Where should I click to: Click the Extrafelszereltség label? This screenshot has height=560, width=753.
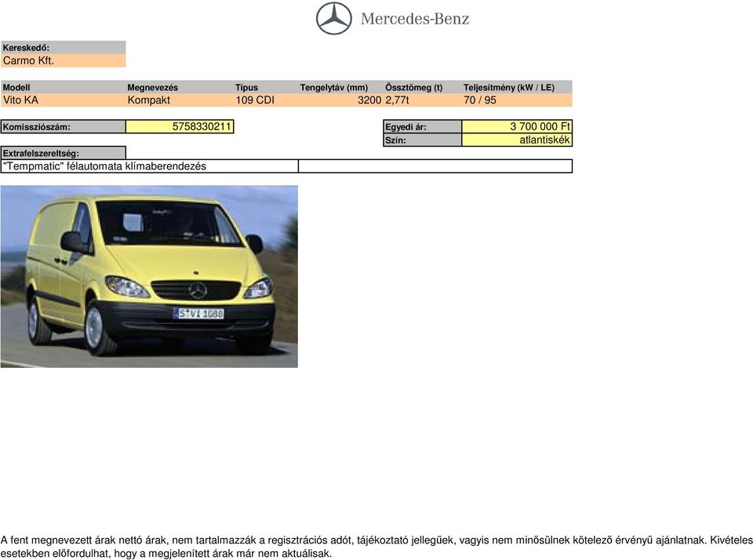(64, 153)
